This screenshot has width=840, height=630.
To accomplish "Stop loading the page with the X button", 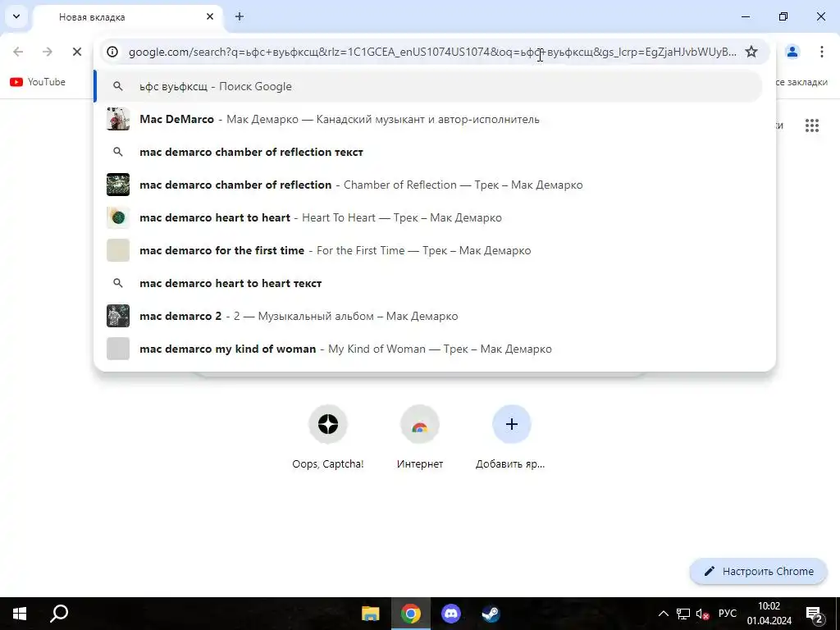I will 76,52.
